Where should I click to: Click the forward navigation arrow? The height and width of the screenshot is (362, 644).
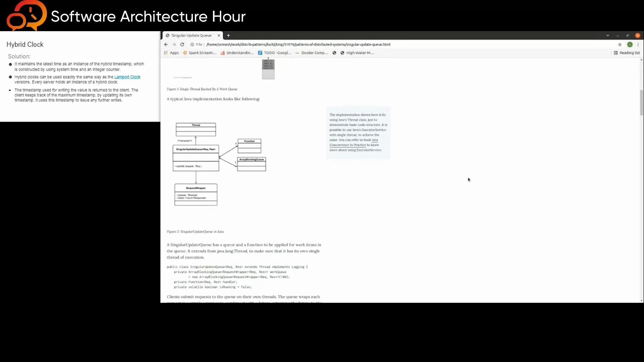(174, 44)
